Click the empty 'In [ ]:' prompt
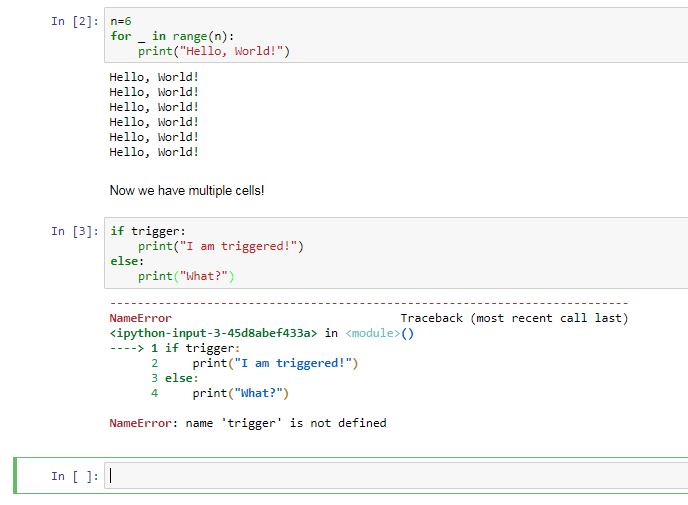 tap(75, 476)
